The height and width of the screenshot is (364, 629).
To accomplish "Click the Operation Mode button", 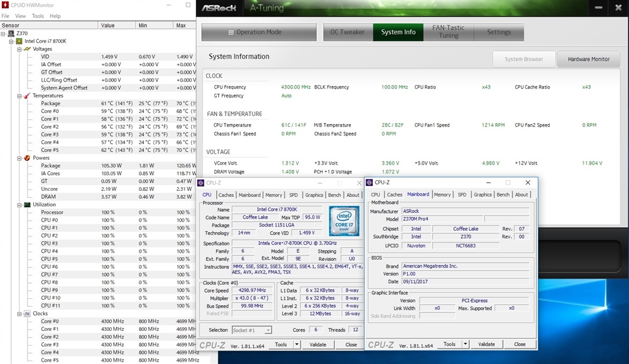I will tap(254, 32).
